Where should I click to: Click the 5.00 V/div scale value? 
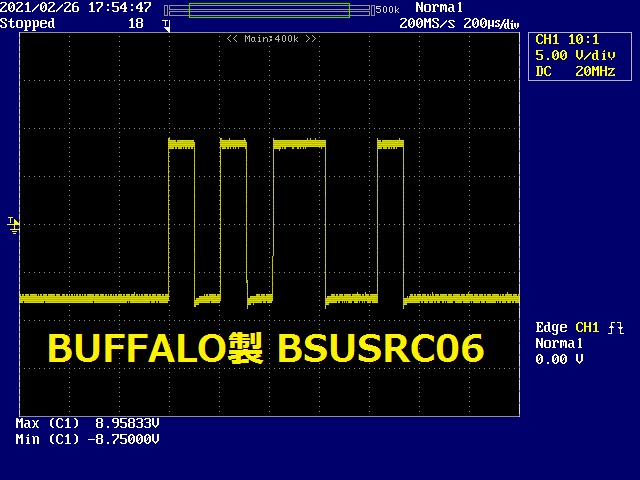pos(575,55)
